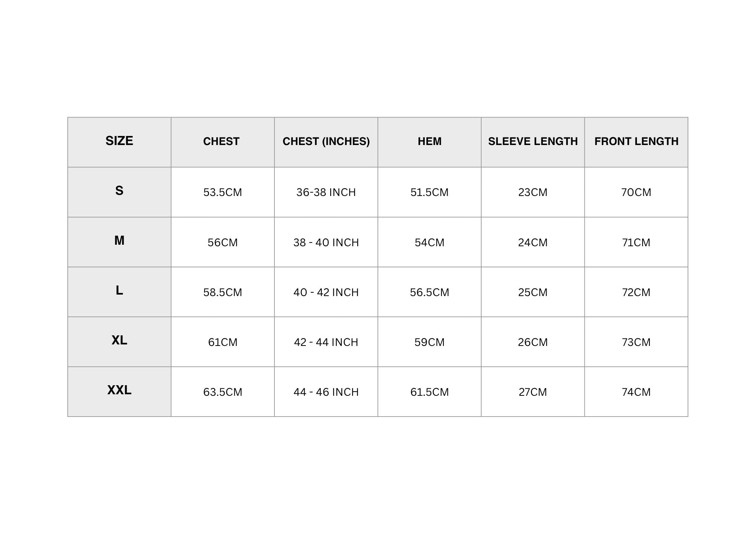Image resolution: width=756 pixels, height=534 pixels.
Task: Click the SLEEVE LENGTH column header
Action: tap(533, 141)
